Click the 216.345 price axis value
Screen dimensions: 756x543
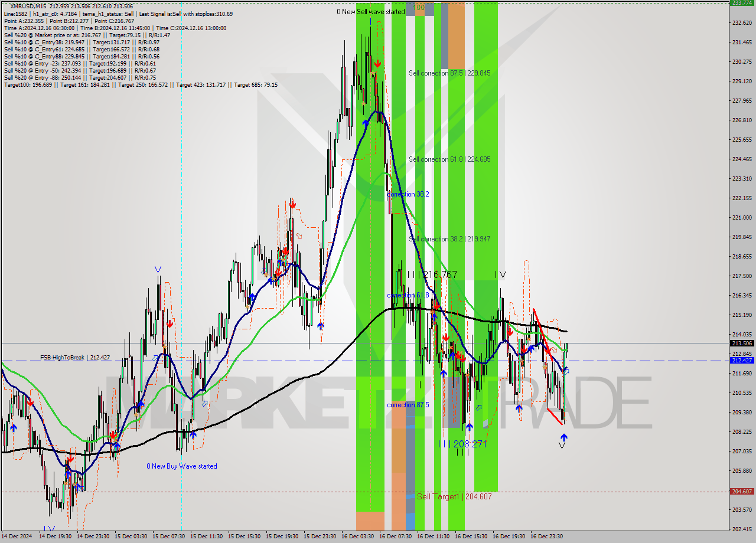(741, 296)
